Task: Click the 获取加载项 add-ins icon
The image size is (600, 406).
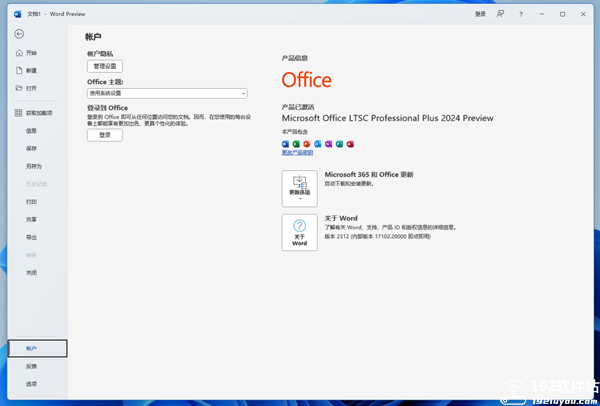Action: pyautogui.click(x=18, y=113)
